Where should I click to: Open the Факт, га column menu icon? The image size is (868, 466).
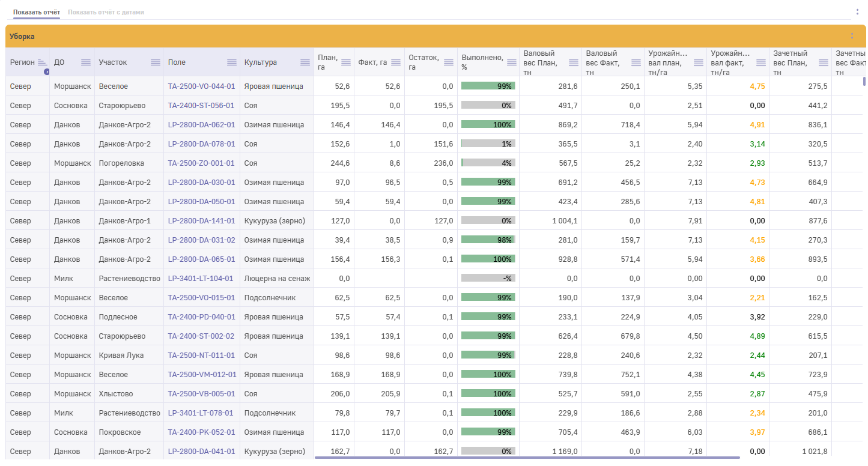(x=396, y=62)
